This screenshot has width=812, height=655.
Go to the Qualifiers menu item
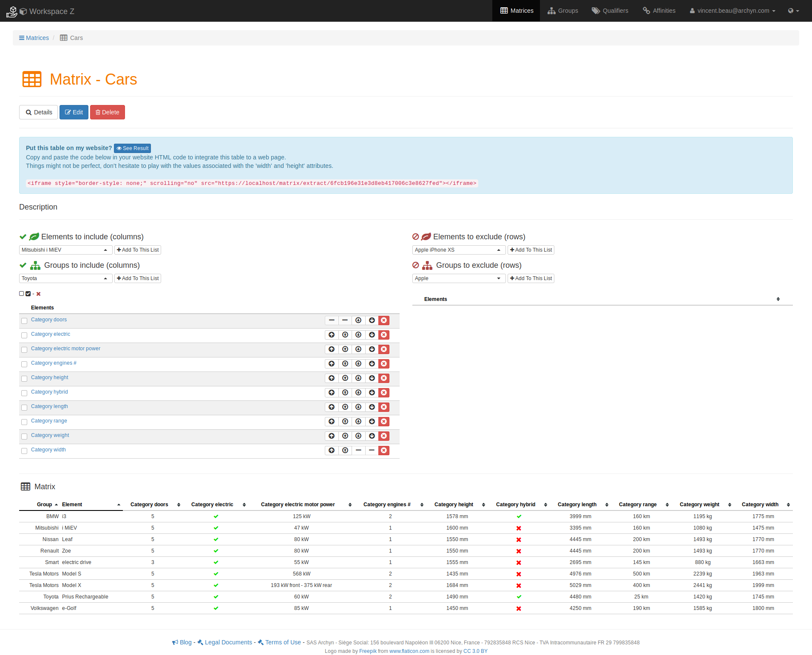point(610,11)
